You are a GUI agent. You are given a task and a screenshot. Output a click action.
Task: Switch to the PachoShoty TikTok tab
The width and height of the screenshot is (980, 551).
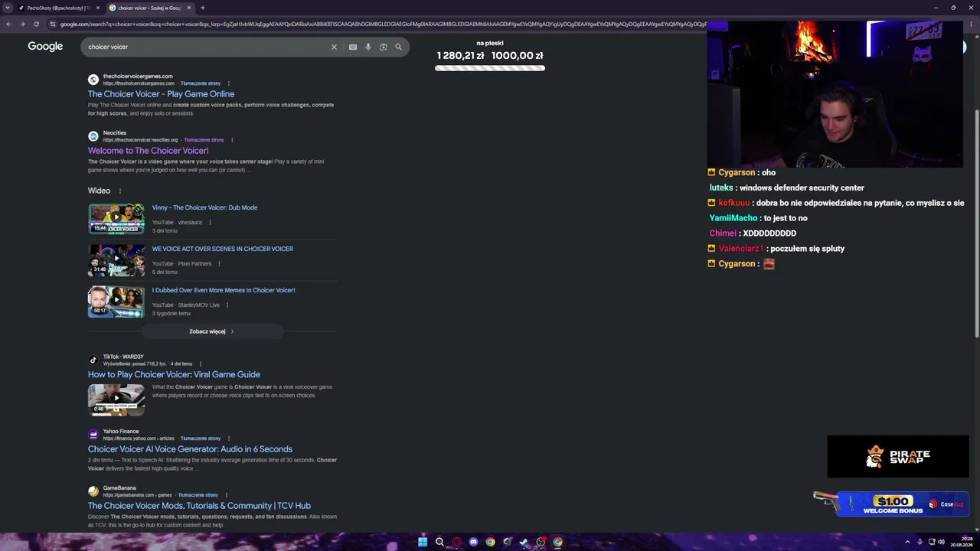[59, 8]
